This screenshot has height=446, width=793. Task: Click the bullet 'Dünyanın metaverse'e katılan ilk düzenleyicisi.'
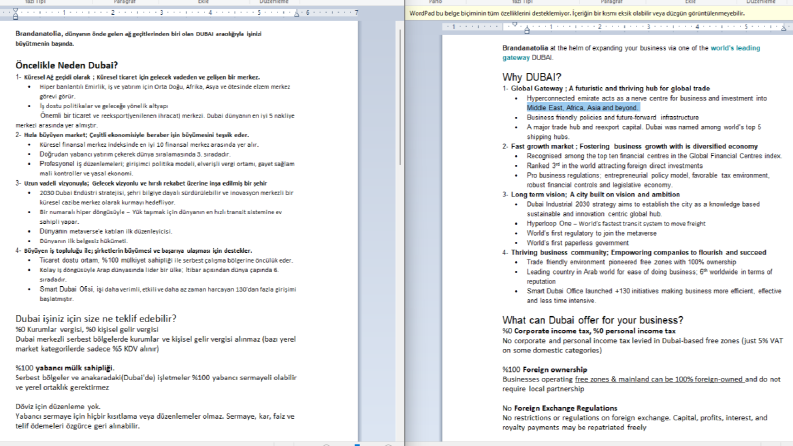pyautogui.click(x=106, y=232)
